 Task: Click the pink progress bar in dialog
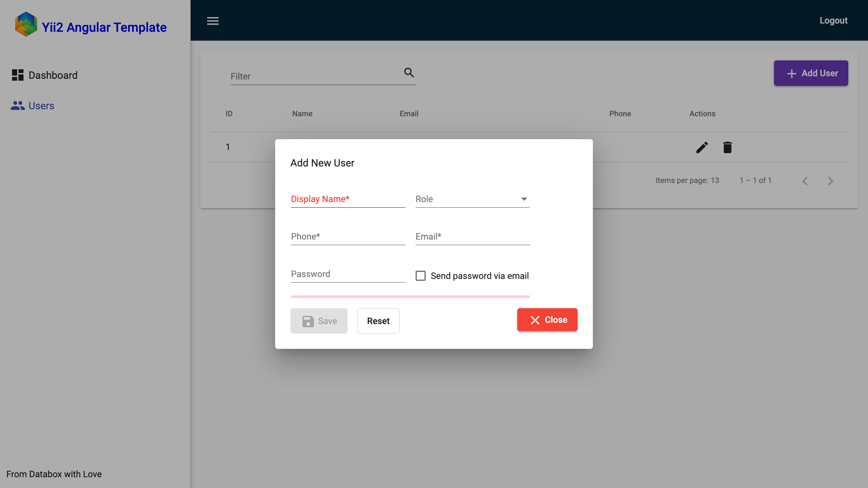click(x=410, y=296)
